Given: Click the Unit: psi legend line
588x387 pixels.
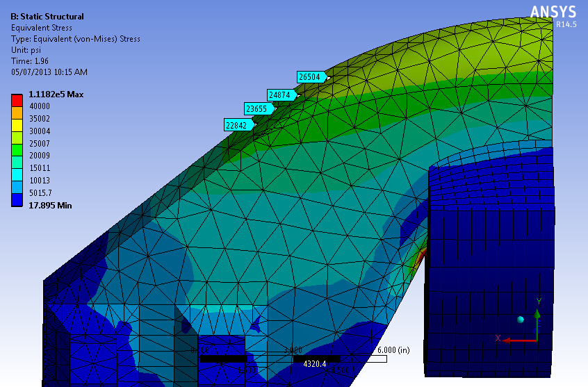Looking at the screenshot, I should coord(27,50).
